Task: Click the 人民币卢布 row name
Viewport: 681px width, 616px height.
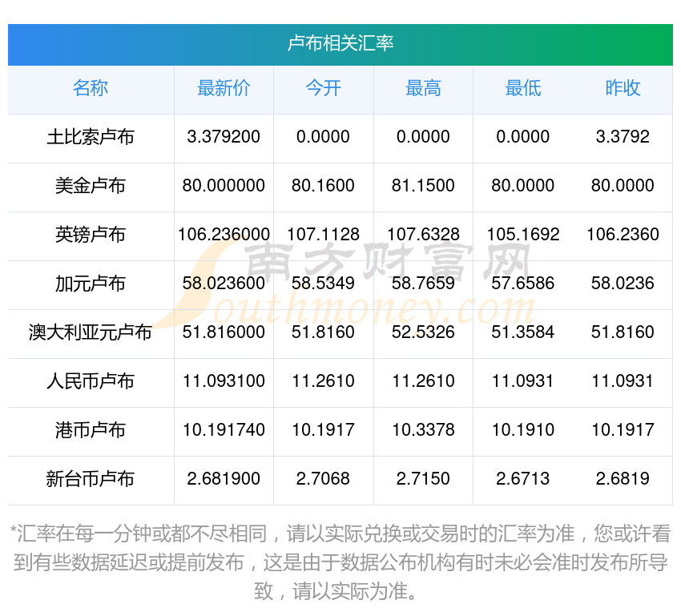Action: (91, 381)
